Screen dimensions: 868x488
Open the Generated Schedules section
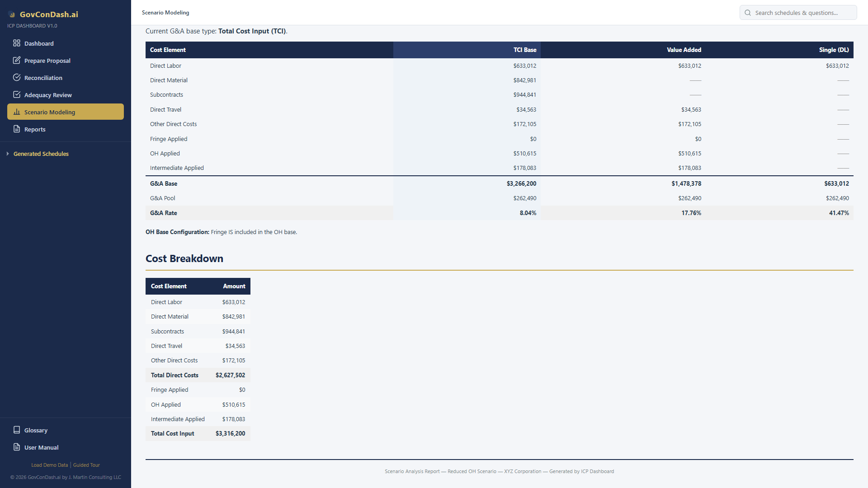click(41, 154)
